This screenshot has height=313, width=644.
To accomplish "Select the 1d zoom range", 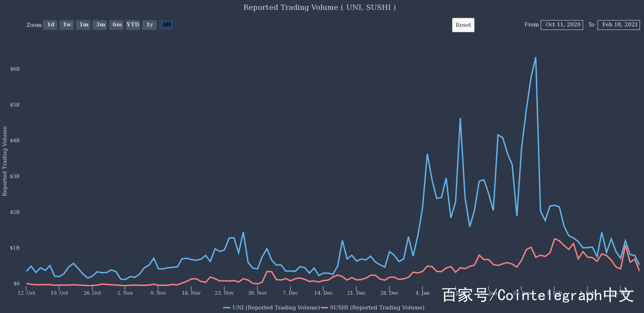I will 50,24.
